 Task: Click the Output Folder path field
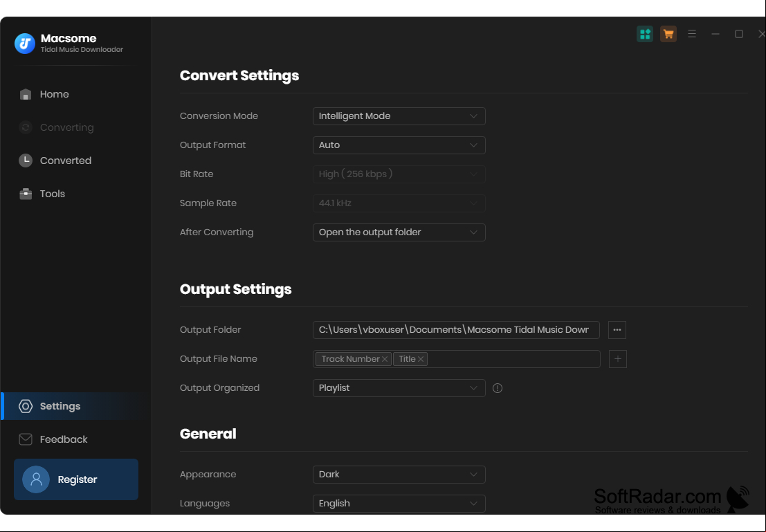click(x=456, y=330)
